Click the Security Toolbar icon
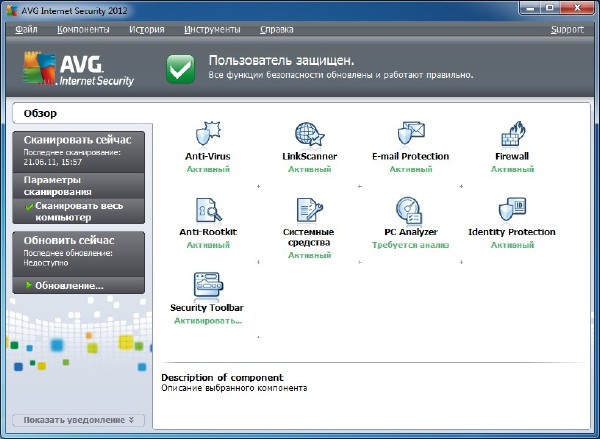Image resolution: width=600 pixels, height=439 pixels. (207, 286)
